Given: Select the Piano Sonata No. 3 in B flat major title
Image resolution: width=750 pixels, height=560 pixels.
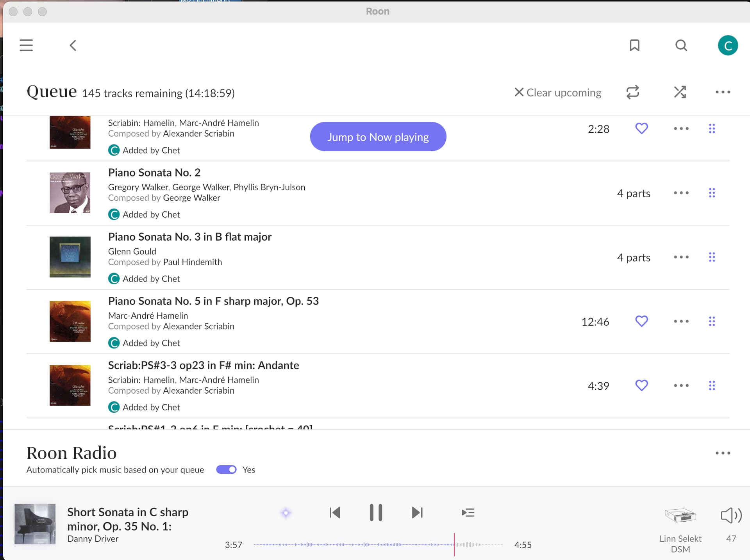Looking at the screenshot, I should tap(190, 237).
